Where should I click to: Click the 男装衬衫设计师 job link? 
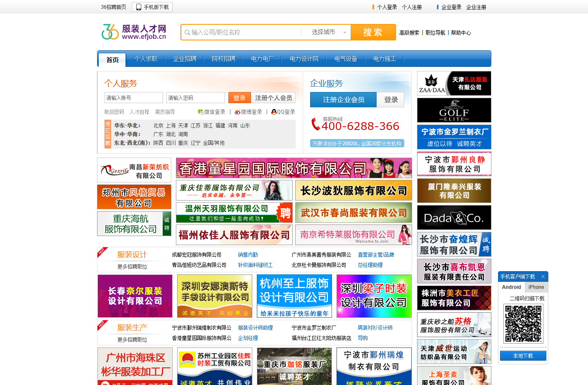point(375,328)
